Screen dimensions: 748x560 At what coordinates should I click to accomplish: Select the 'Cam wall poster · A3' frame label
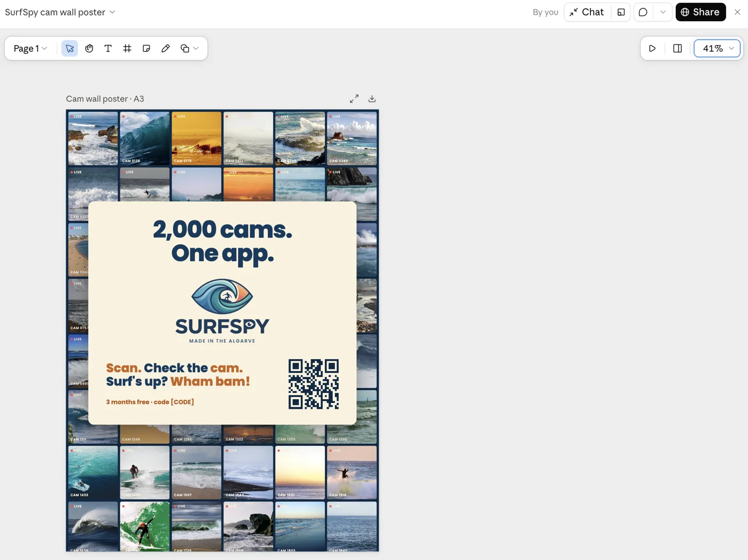(x=105, y=99)
